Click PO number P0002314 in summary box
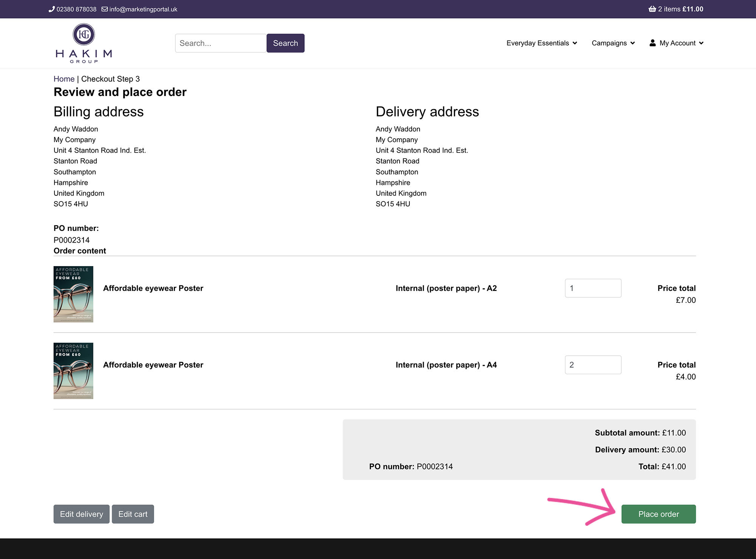756x559 pixels. pyautogui.click(x=411, y=466)
